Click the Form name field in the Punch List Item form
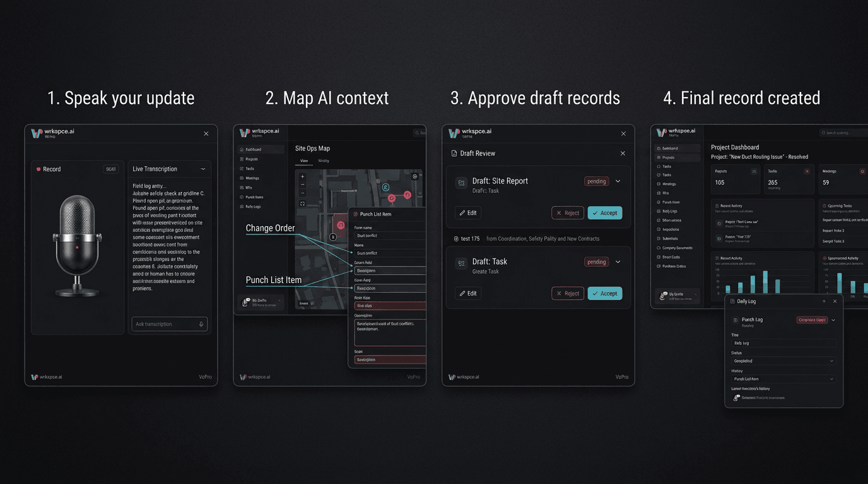The image size is (868, 484). point(390,235)
